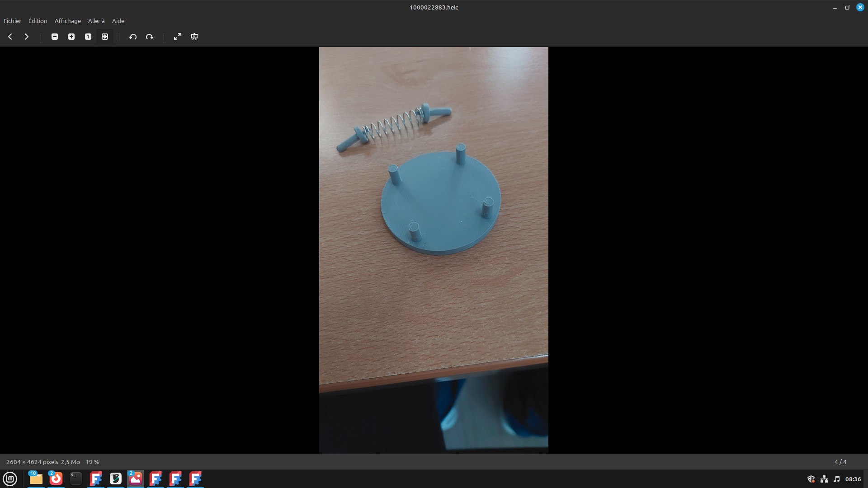
Task: Start the slideshow presentation
Action: pos(194,37)
